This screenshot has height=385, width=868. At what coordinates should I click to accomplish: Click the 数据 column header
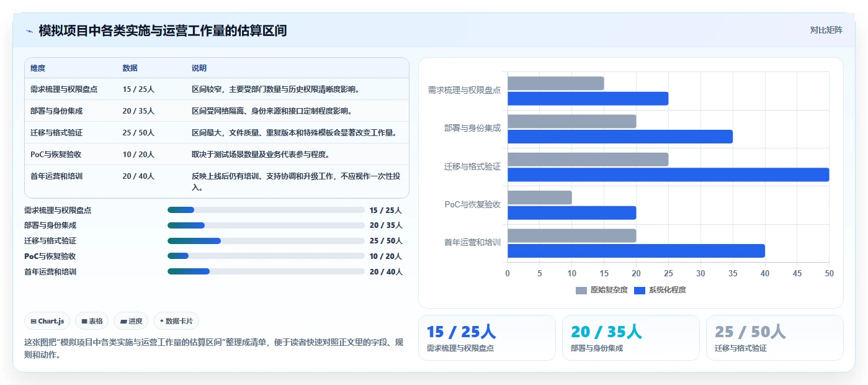(130, 68)
